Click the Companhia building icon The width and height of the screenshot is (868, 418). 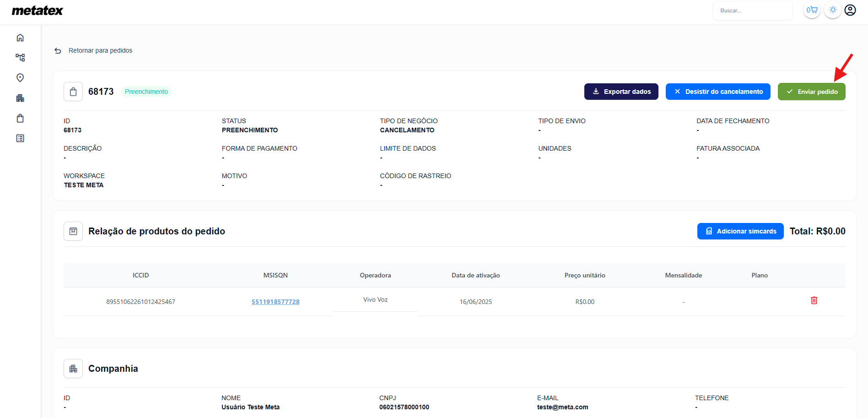tap(73, 369)
